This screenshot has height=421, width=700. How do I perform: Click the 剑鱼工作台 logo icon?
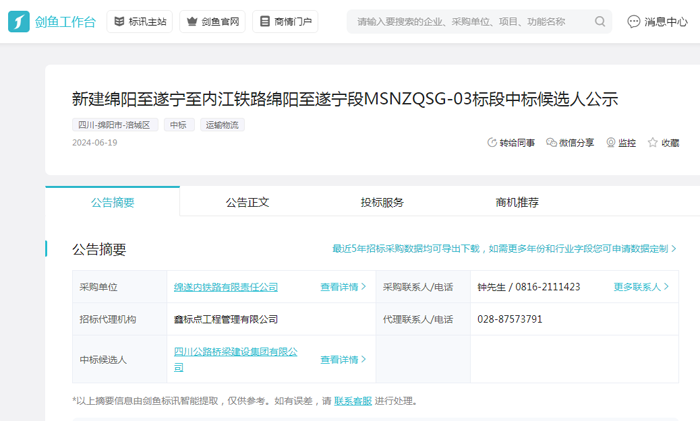pos(19,21)
